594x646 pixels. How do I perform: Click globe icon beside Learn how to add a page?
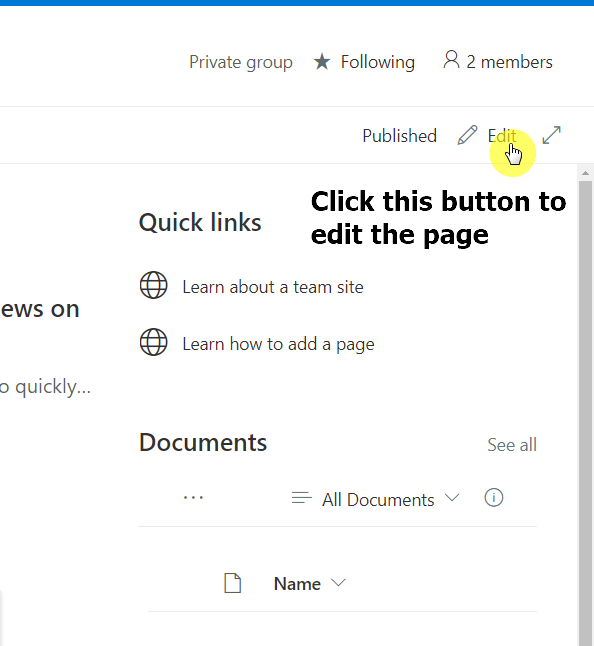point(154,342)
